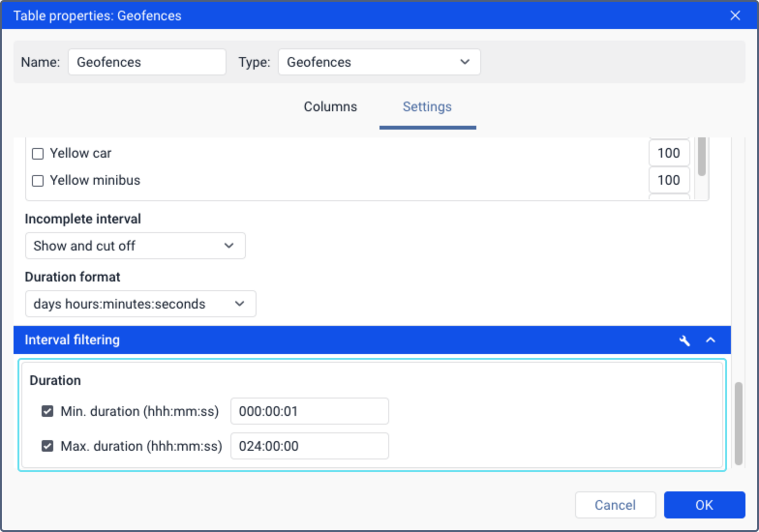
Task: Confirm with the OK button
Action: [x=705, y=505]
